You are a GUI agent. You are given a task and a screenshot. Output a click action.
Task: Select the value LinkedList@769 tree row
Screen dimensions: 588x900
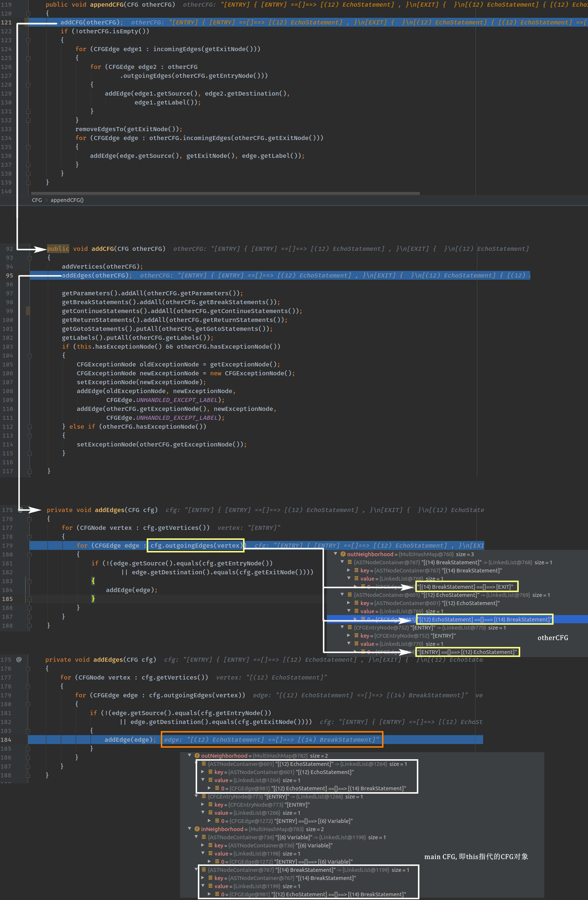click(457, 611)
